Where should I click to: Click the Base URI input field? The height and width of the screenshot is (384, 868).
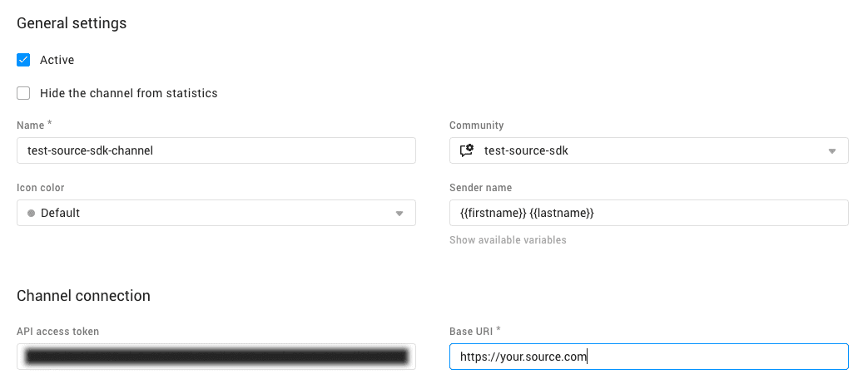648,357
